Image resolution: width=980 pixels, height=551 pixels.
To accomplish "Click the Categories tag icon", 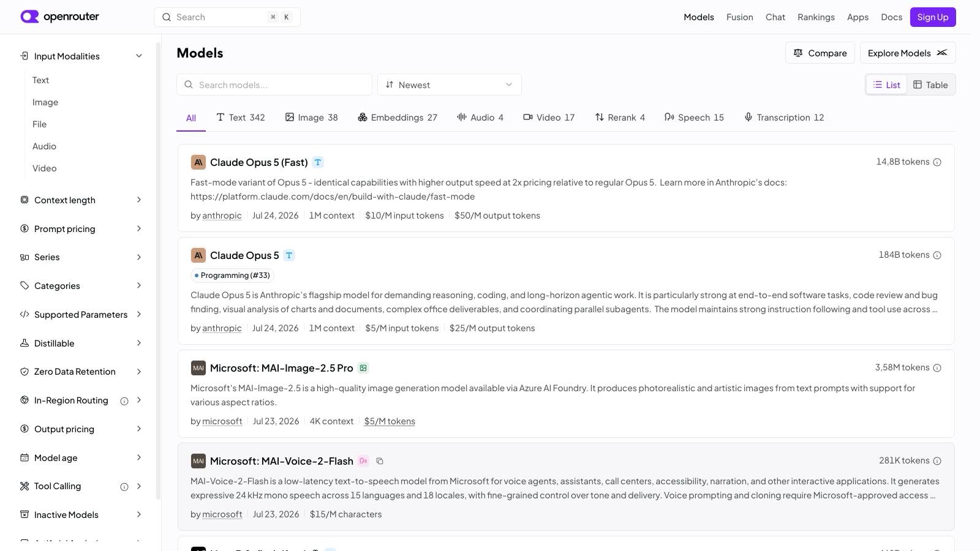I will point(24,285).
